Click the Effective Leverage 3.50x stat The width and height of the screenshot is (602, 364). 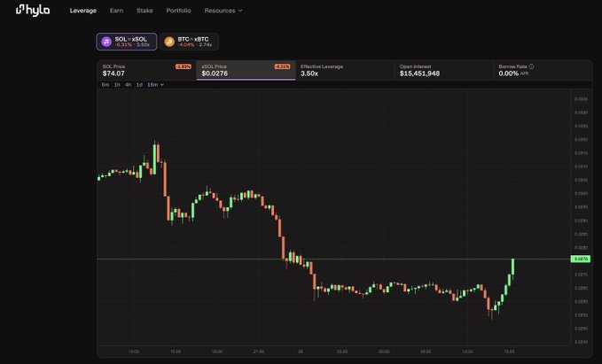point(344,70)
